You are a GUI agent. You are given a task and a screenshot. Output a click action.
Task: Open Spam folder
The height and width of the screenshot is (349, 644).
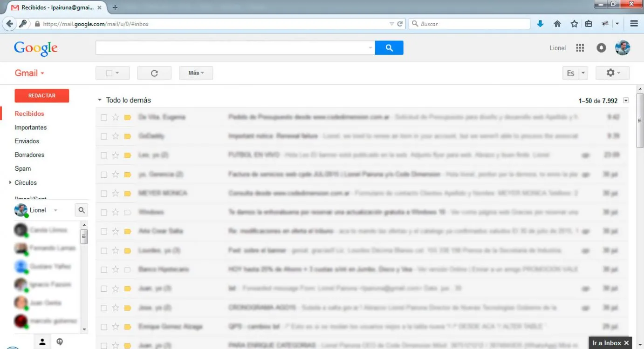(x=23, y=168)
